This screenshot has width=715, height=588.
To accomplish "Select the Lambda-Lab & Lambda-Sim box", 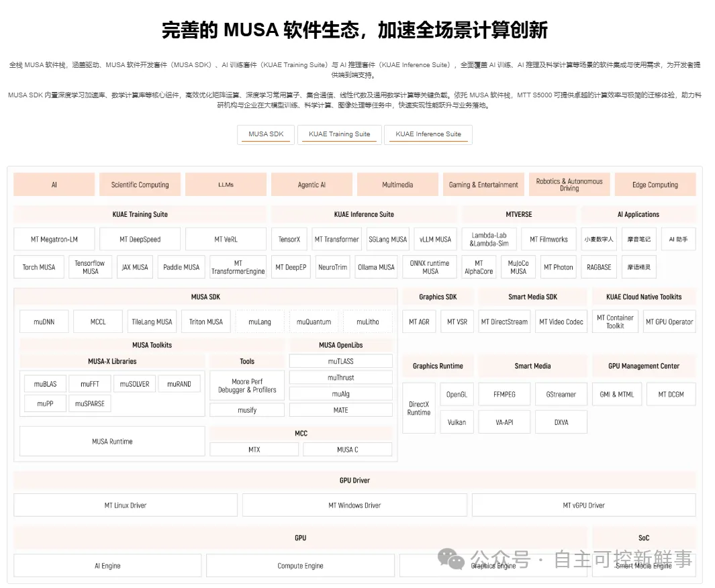I will (x=489, y=240).
